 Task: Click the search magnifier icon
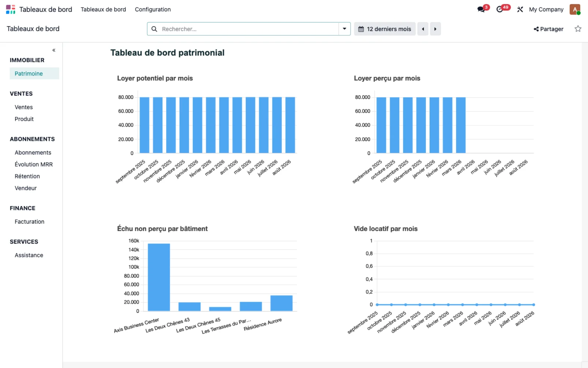tap(154, 29)
